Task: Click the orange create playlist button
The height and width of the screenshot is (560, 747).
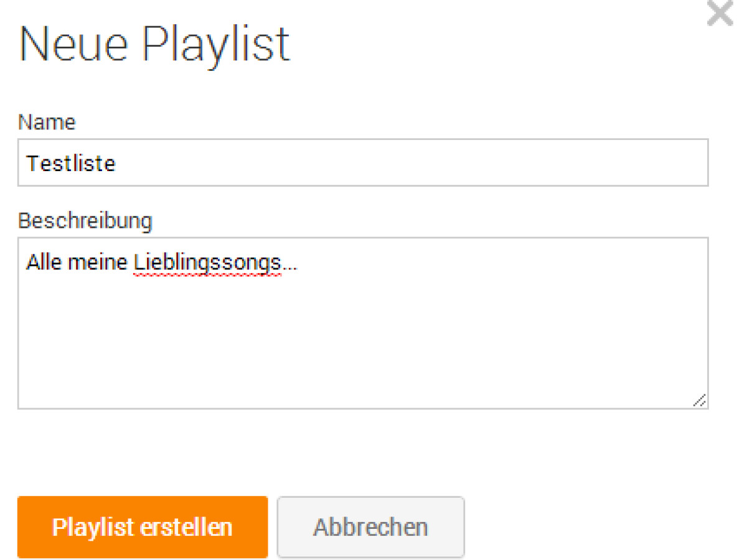Action: tap(142, 527)
